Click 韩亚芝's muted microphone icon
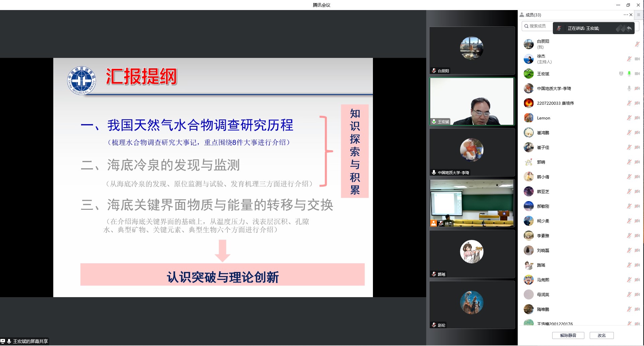The image size is (644, 346). click(629, 191)
